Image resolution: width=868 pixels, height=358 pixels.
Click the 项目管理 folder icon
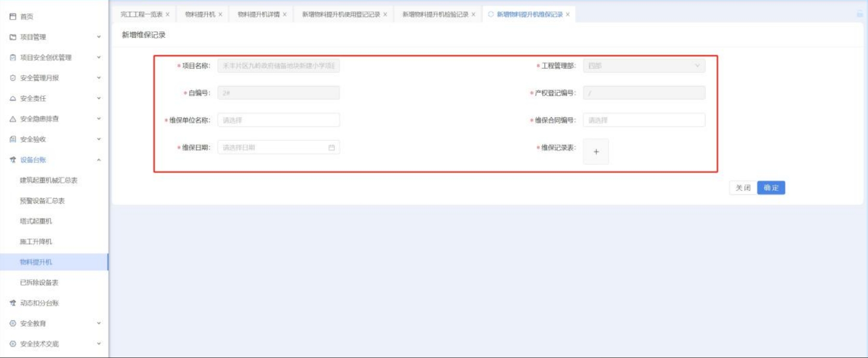pos(13,37)
